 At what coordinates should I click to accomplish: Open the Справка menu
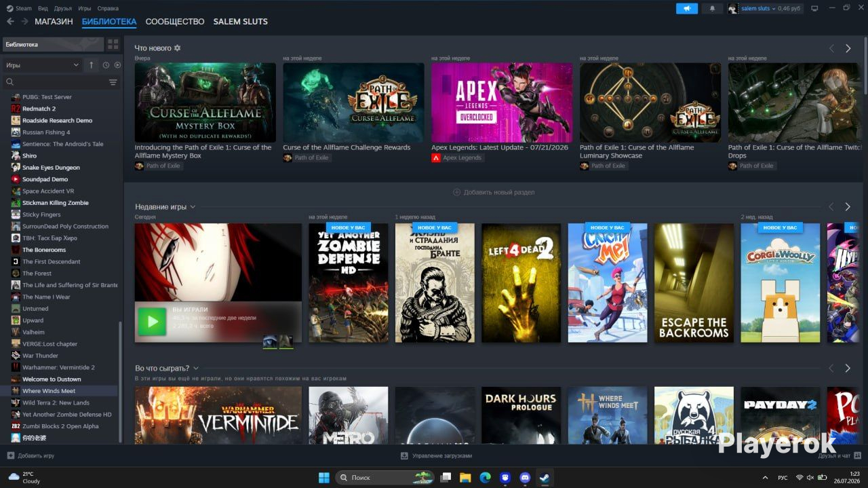click(x=108, y=8)
